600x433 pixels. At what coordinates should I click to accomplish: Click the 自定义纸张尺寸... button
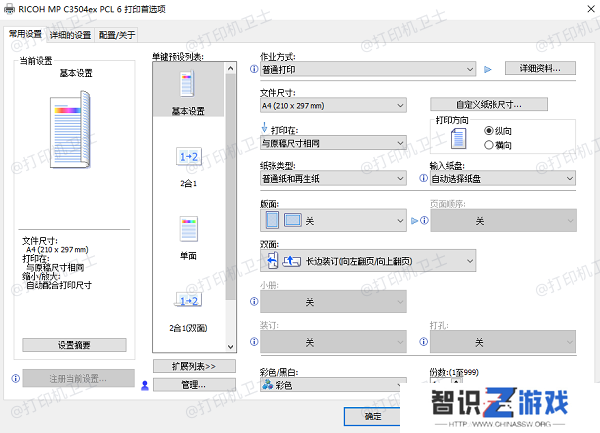[x=489, y=104]
